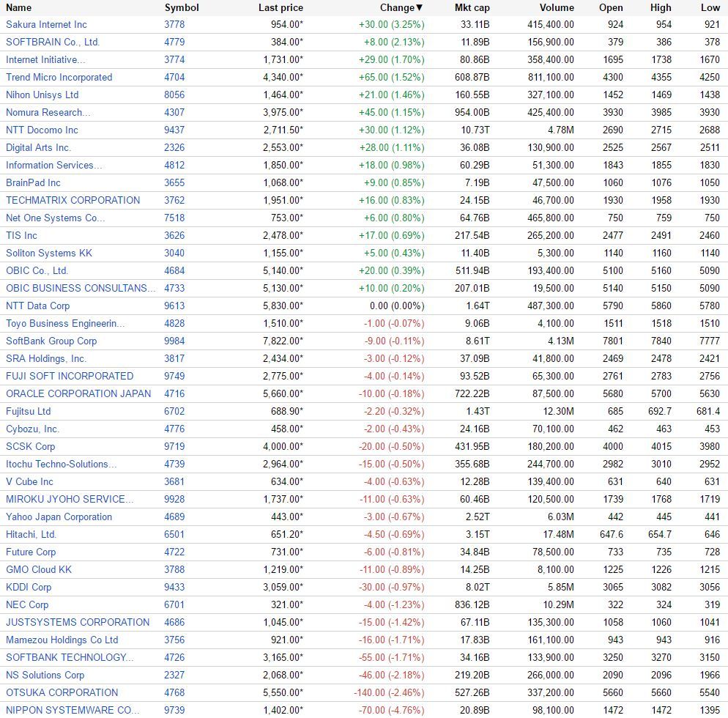Open Digital Arts Inc. link
The image size is (728, 718).
click(39, 148)
